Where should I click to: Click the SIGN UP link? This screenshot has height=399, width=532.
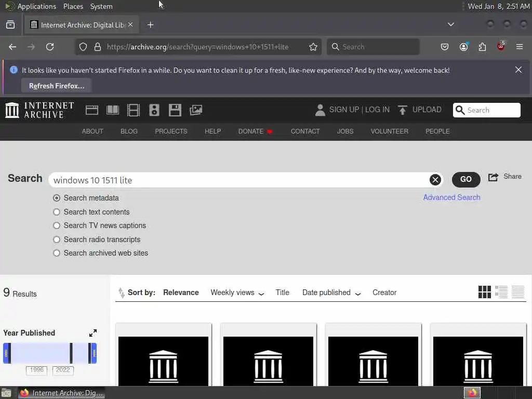344,110
